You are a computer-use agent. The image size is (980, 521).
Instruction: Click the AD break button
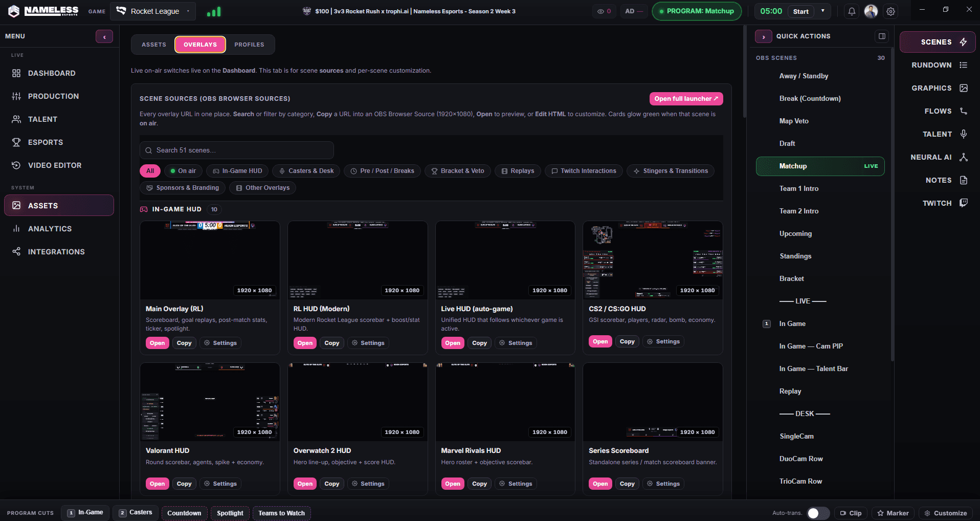click(634, 11)
